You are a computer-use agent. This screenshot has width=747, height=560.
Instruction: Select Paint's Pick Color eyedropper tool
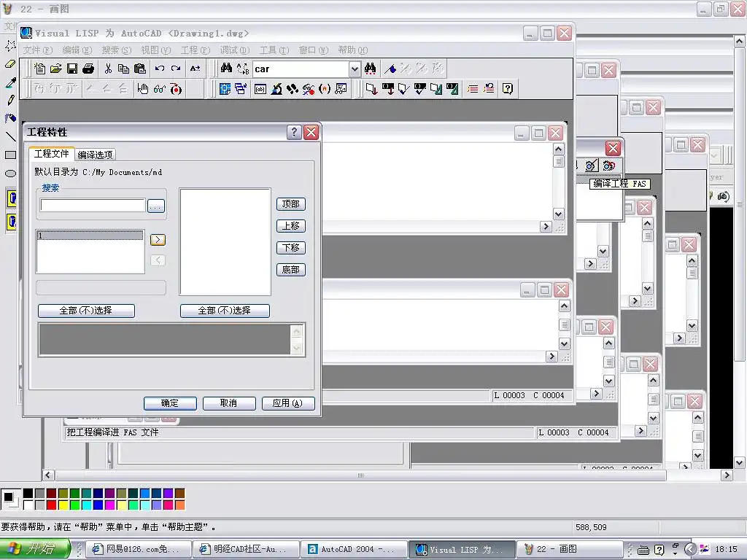(x=10, y=82)
